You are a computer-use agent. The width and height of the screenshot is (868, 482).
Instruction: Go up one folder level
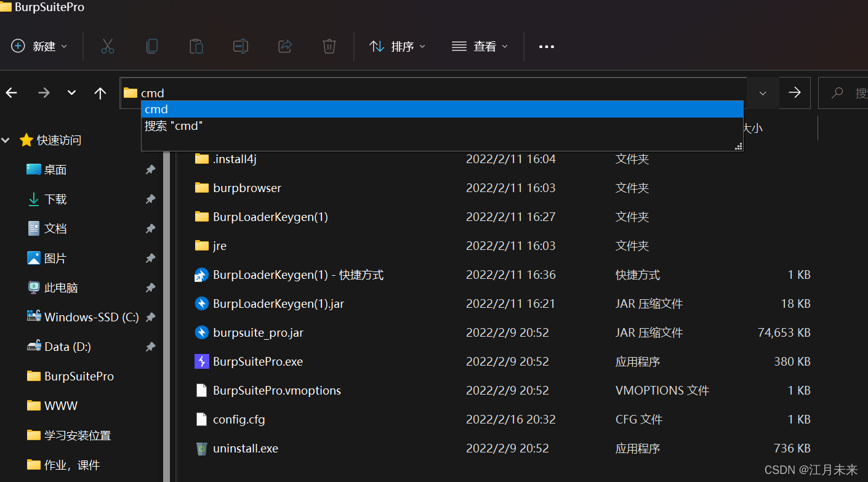point(100,93)
